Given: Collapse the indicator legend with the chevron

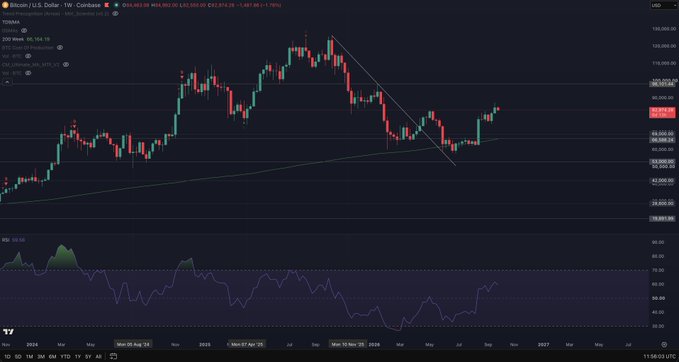Looking at the screenshot, I should (x=7, y=82).
